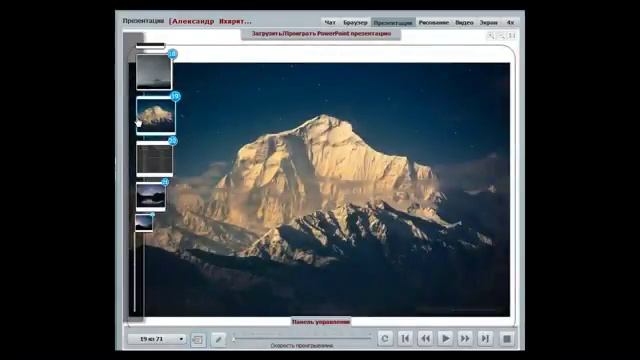Open dark slide thumbnail 20
Screen dimensions: 640x360
tap(154, 159)
